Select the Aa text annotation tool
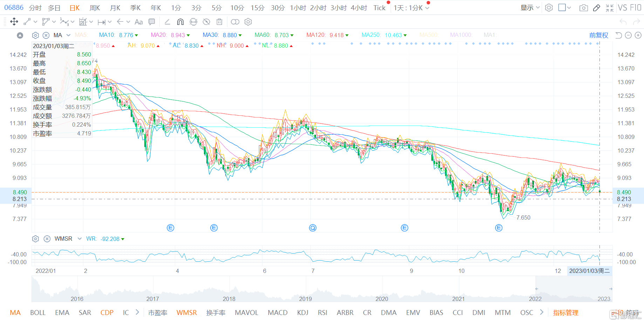The height and width of the screenshot is (322, 644). 139,22
